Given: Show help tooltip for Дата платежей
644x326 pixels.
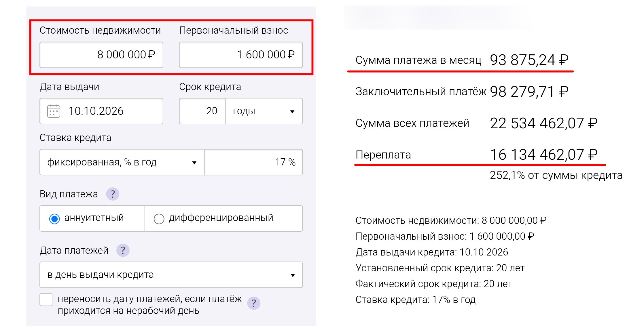Looking at the screenshot, I should (123, 250).
